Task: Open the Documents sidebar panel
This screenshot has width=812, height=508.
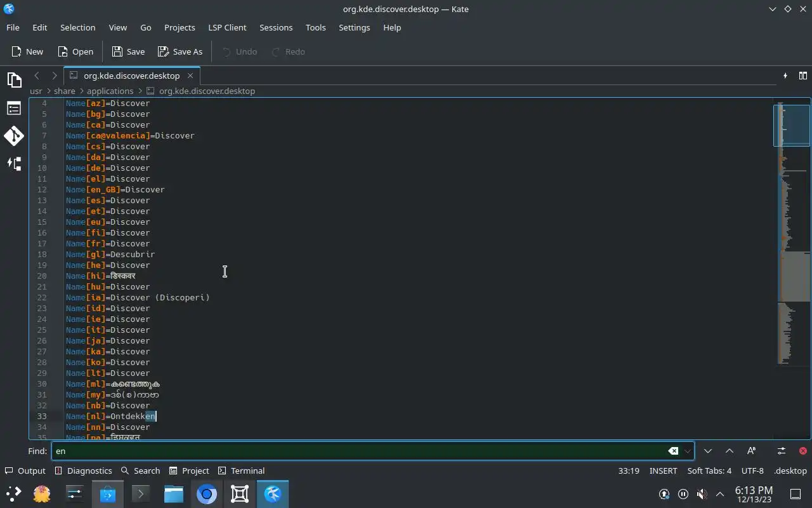Action: pyautogui.click(x=14, y=79)
